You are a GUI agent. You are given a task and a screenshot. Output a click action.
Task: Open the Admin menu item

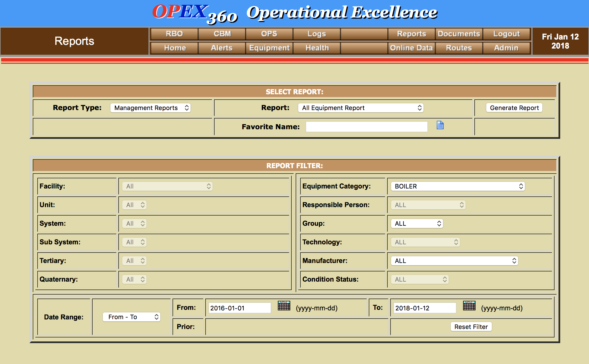[x=506, y=48]
